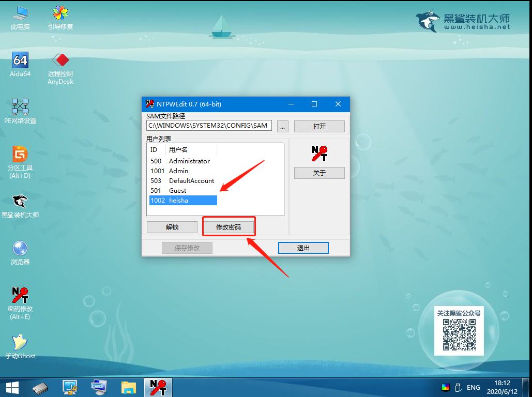The width and height of the screenshot is (532, 397).
Task: Open 密码修改 password tool desktop icon
Action: point(20,296)
